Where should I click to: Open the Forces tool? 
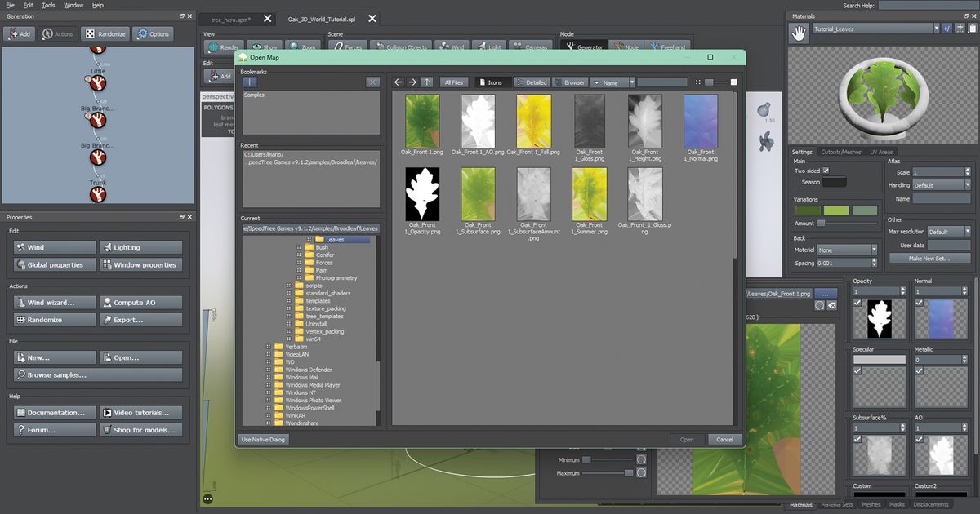click(347, 47)
